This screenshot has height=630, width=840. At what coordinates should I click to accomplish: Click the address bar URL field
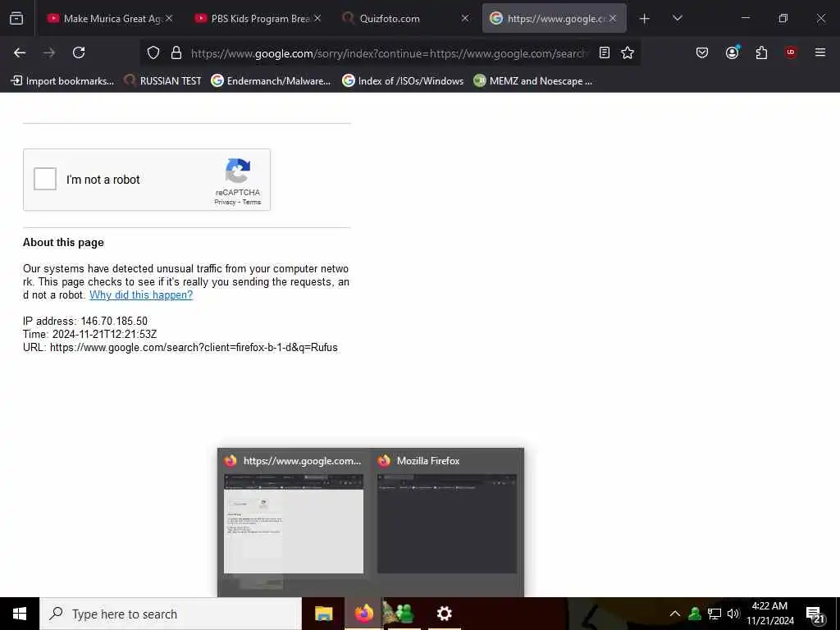click(x=388, y=53)
